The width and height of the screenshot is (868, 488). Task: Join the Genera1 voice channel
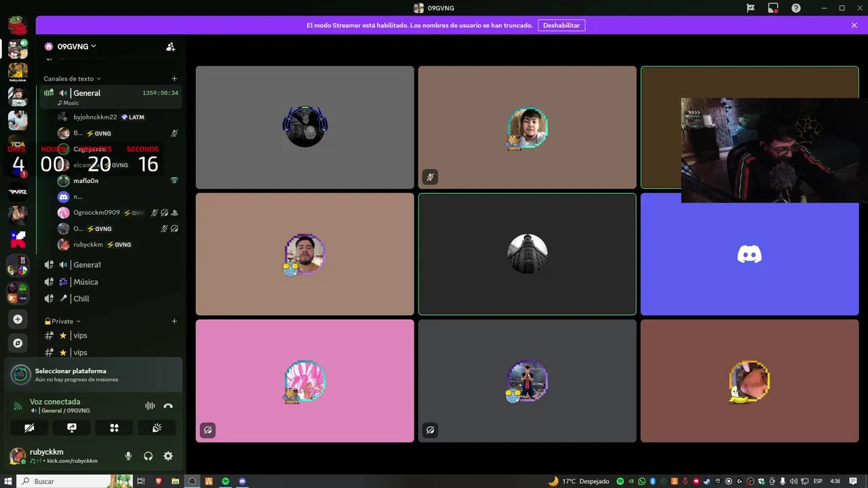coord(111,265)
